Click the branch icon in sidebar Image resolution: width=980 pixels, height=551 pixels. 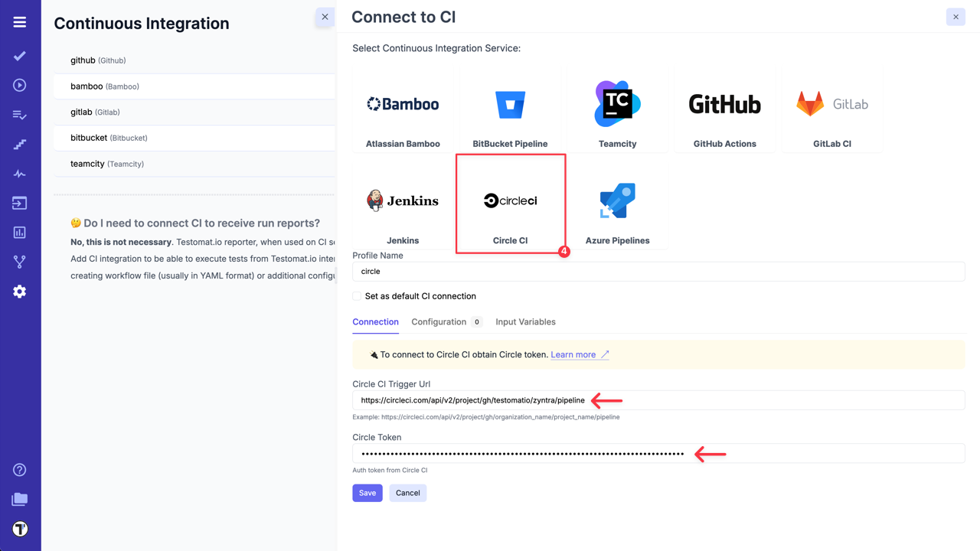click(x=20, y=262)
